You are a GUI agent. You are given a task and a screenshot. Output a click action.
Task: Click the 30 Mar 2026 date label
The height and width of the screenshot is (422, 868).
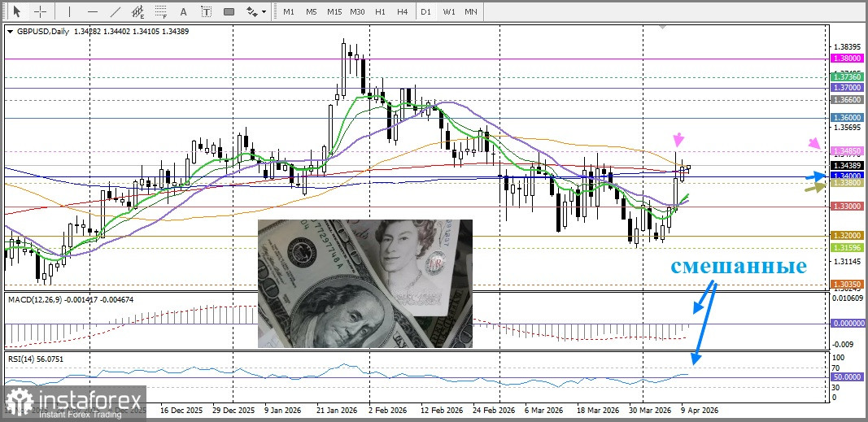649,411
